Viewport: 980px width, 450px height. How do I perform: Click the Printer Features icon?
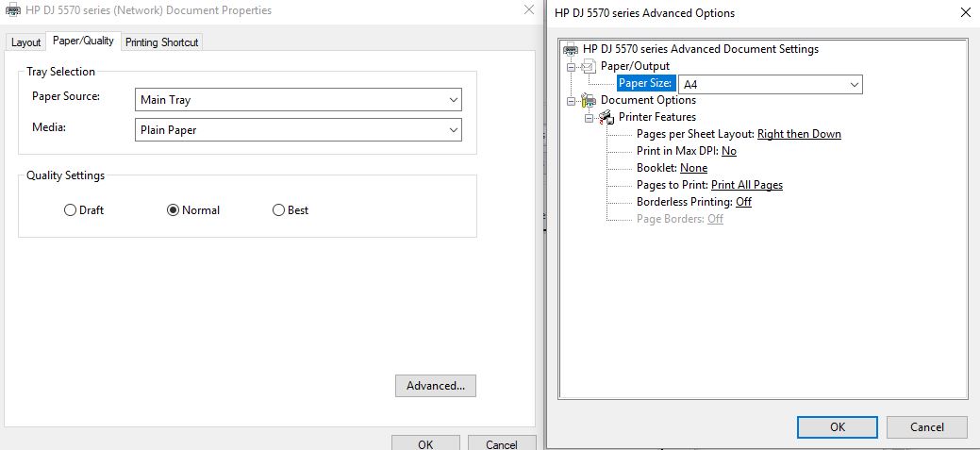point(606,117)
